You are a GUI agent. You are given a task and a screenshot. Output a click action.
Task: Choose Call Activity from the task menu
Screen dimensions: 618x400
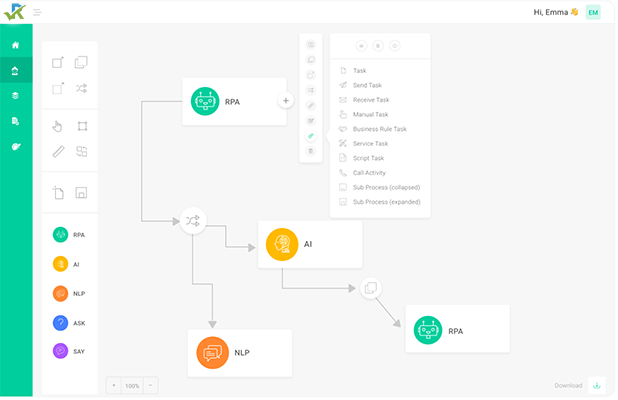pos(369,173)
